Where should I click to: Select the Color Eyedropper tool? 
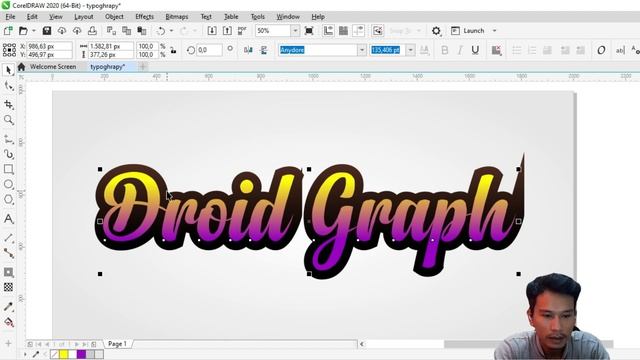coord(9,307)
